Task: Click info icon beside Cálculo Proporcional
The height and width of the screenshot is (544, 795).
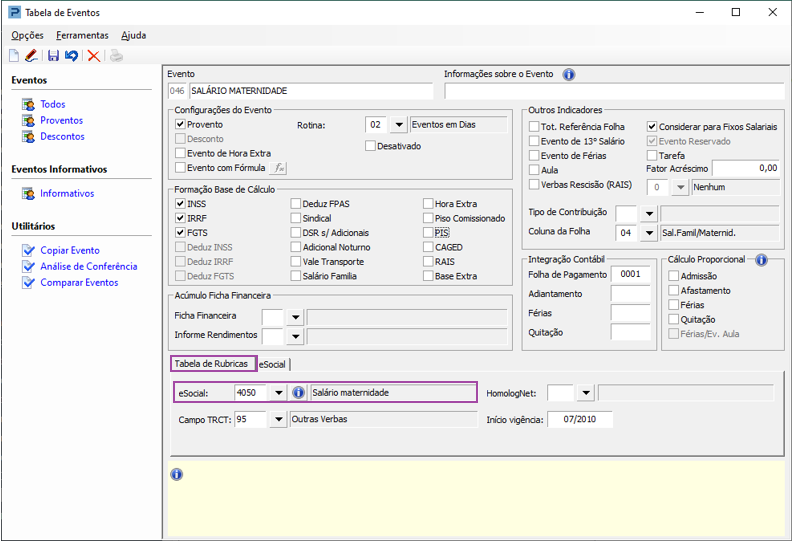Action: click(761, 260)
